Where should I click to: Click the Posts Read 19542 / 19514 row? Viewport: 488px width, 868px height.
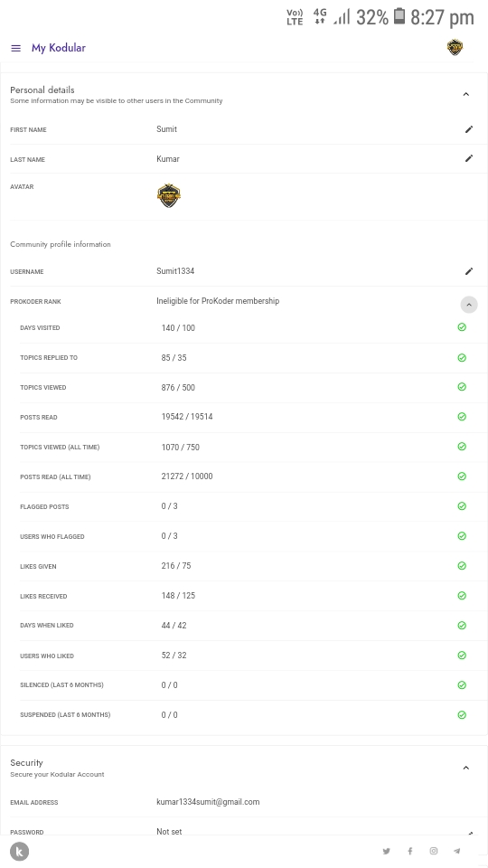(253, 417)
